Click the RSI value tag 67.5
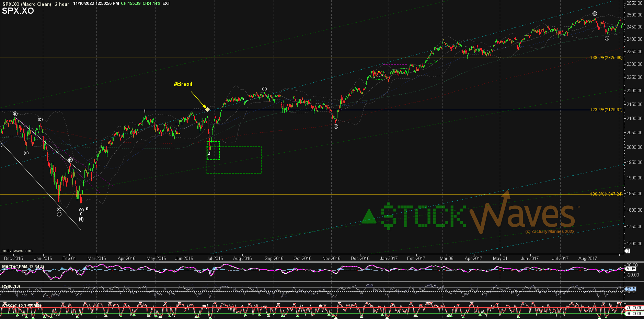The image size is (644, 319). 631,289
